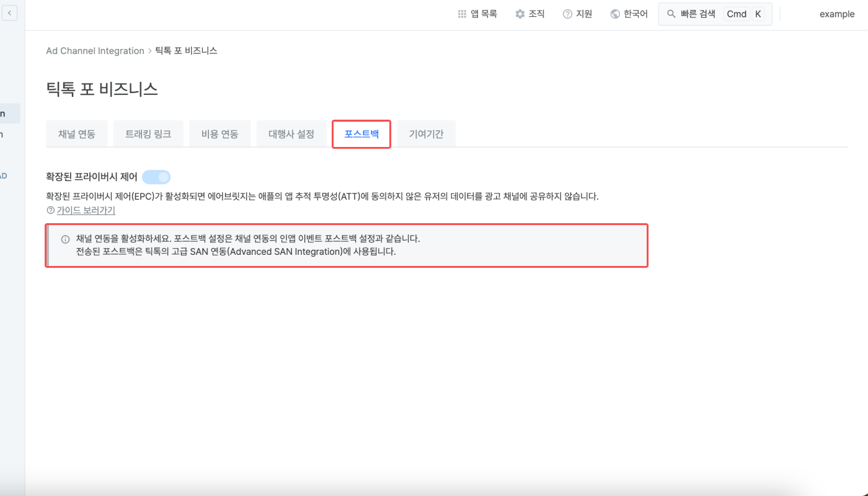
Task: Click the Cmd key hint in search
Action: click(737, 14)
